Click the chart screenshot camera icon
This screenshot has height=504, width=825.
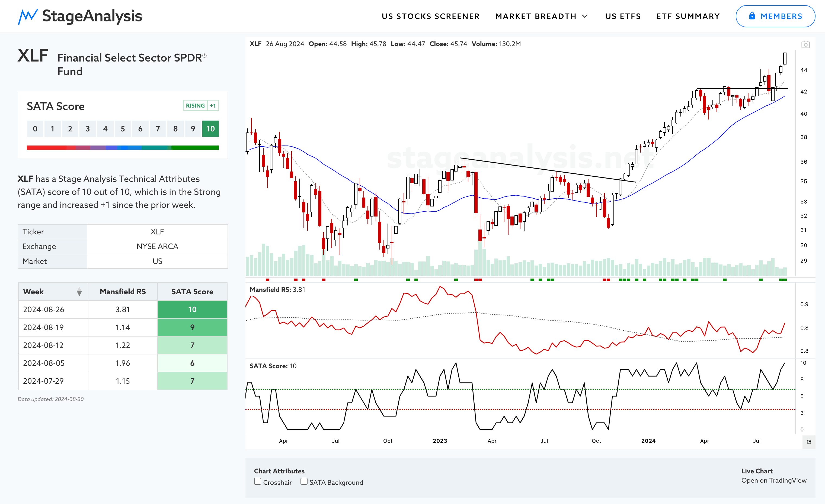[x=805, y=44]
